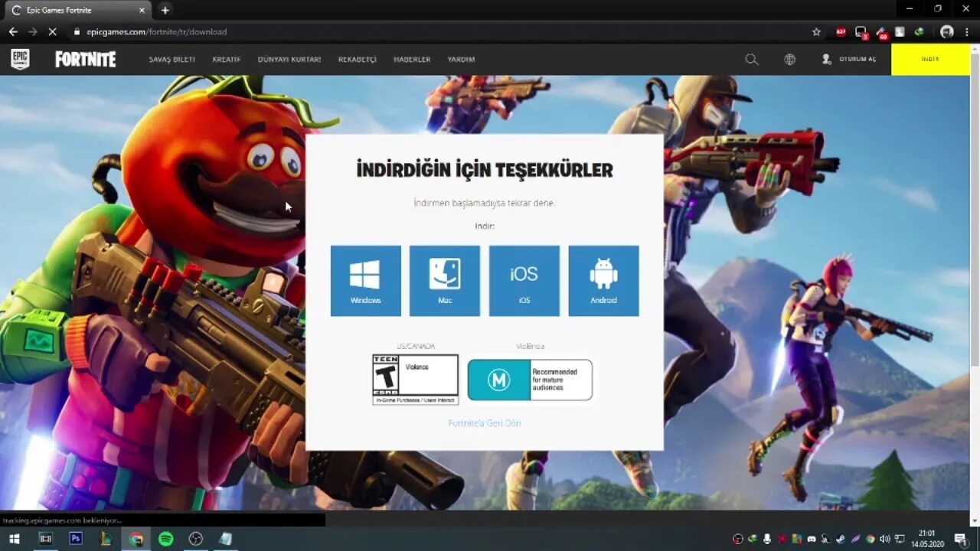Click the taskbar clock showing 21:01
The width and height of the screenshot is (980, 551).
927,539
